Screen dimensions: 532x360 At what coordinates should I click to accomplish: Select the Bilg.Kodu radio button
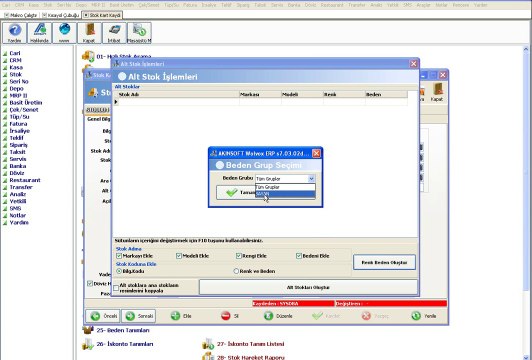[119, 271]
